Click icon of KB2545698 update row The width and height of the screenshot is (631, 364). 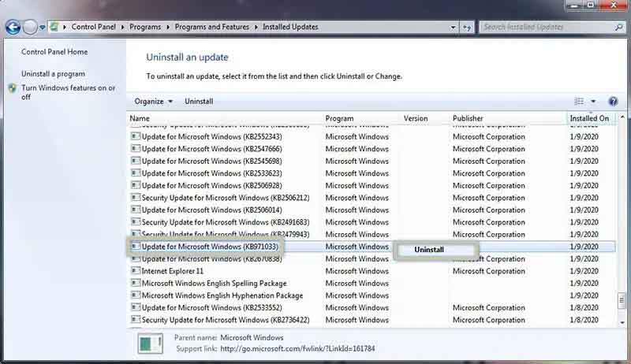pos(136,161)
